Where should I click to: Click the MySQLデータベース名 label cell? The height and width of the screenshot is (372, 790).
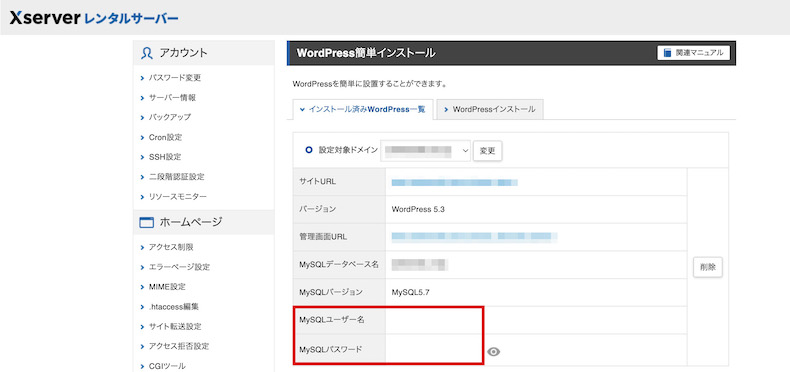[339, 265]
